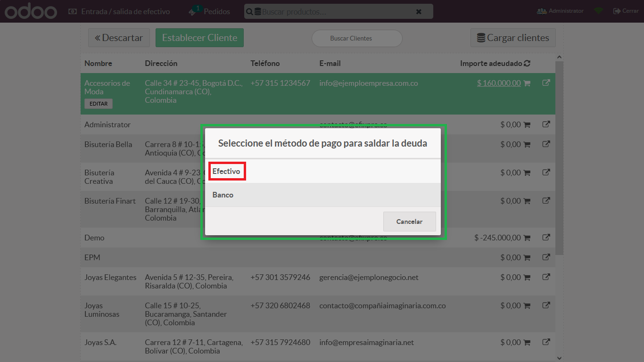Screen dimensions: 644x362
Task: Click the Descartar button
Action: point(119,38)
